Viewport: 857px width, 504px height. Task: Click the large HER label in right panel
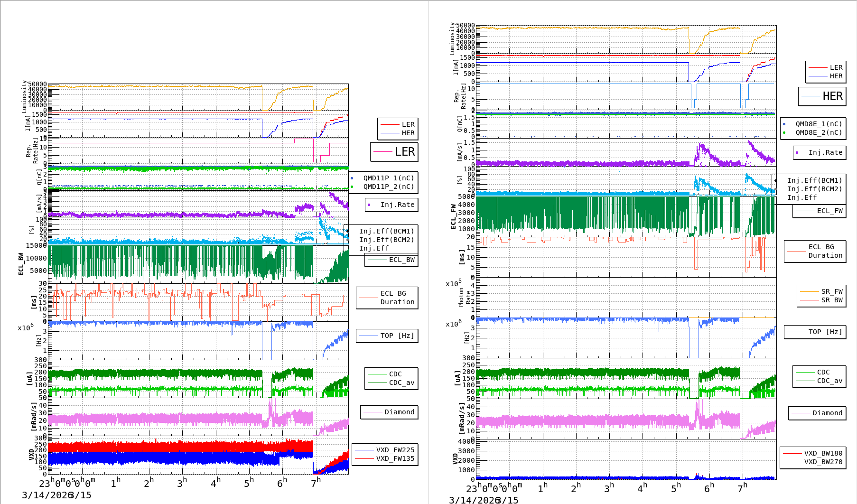click(x=832, y=96)
